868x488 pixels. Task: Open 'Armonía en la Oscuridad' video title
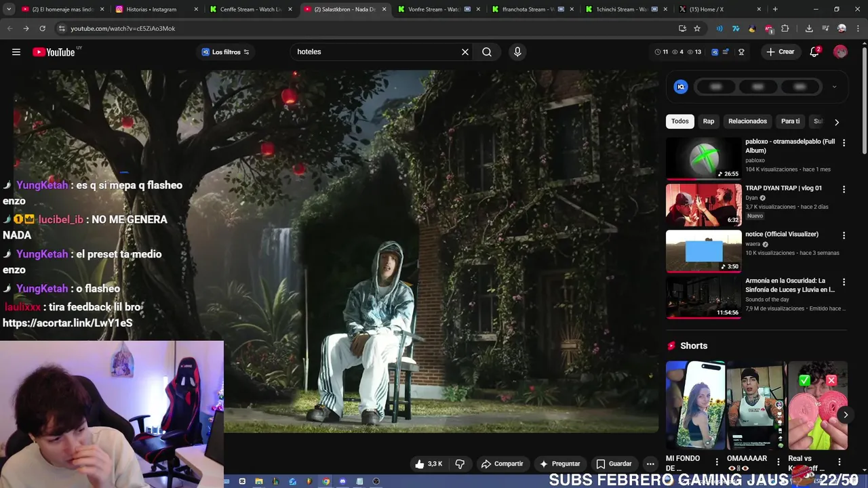pyautogui.click(x=790, y=285)
